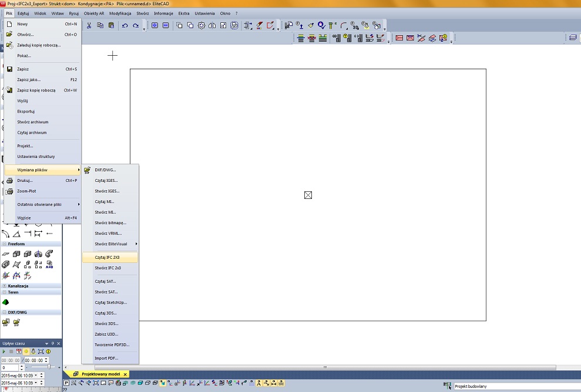Screen dimensions: 581x392
Task: Click the Cut scissors icon
Action: pos(89,26)
